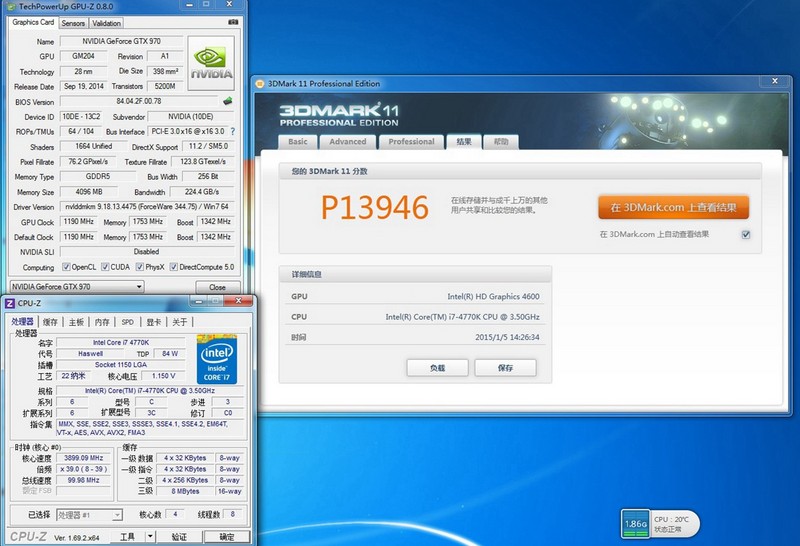Click the GPU-Z title bar icon
800x546 pixels.
(x=12, y=7)
